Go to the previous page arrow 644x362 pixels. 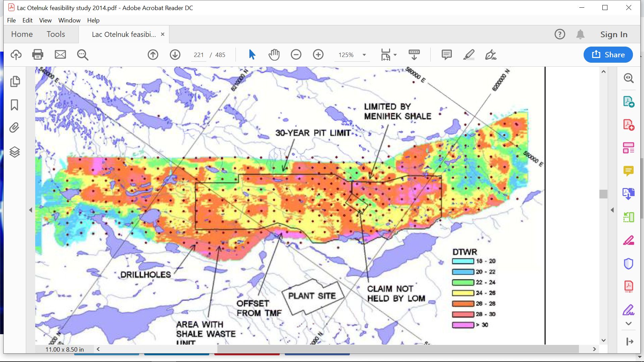(153, 55)
